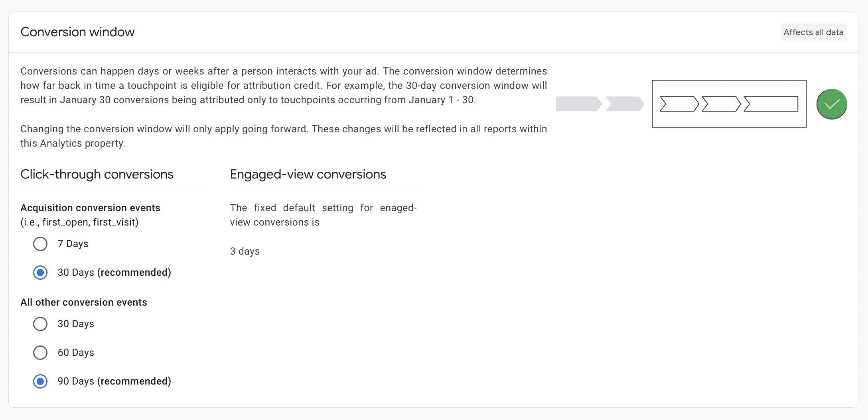Image resolution: width=868 pixels, height=420 pixels.
Task: Click the "Click-through conversions" section heading
Action: tap(97, 174)
